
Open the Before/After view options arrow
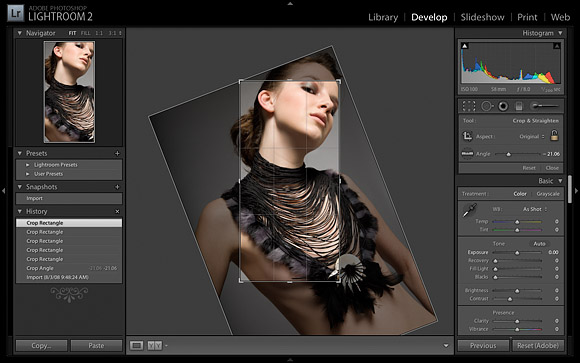(166, 346)
